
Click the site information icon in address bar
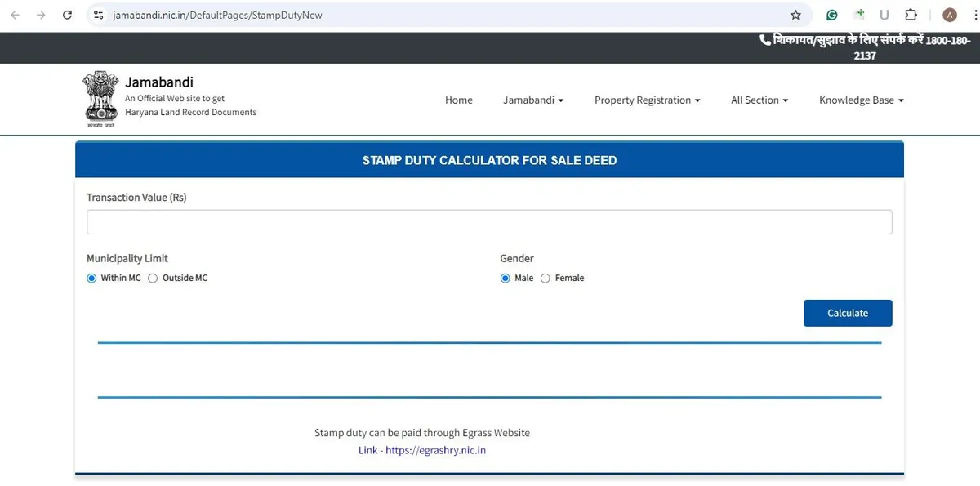(99, 15)
